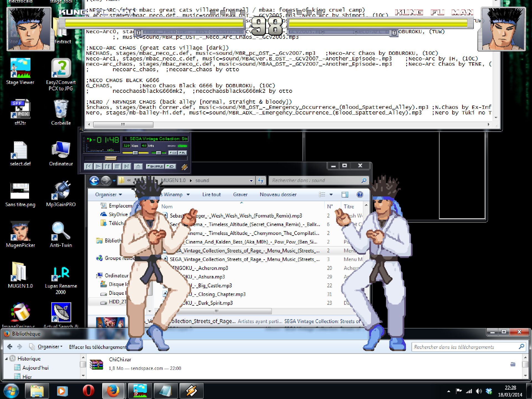Open the Ordinateur desktop icon
The height and width of the screenshot is (399, 532).
61,153
